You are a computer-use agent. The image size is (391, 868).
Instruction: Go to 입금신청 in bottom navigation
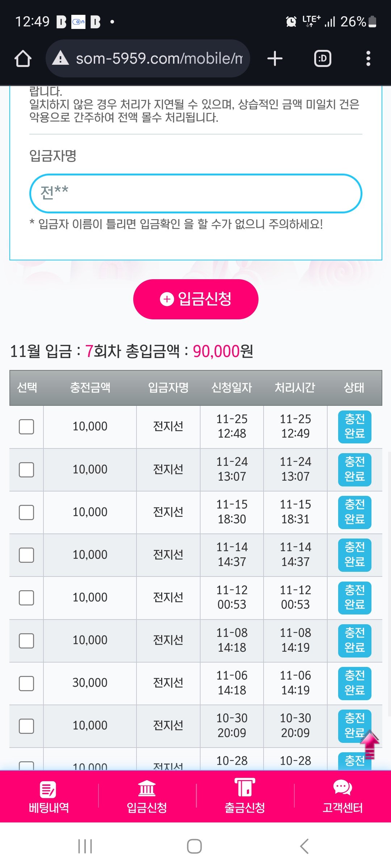click(x=147, y=796)
